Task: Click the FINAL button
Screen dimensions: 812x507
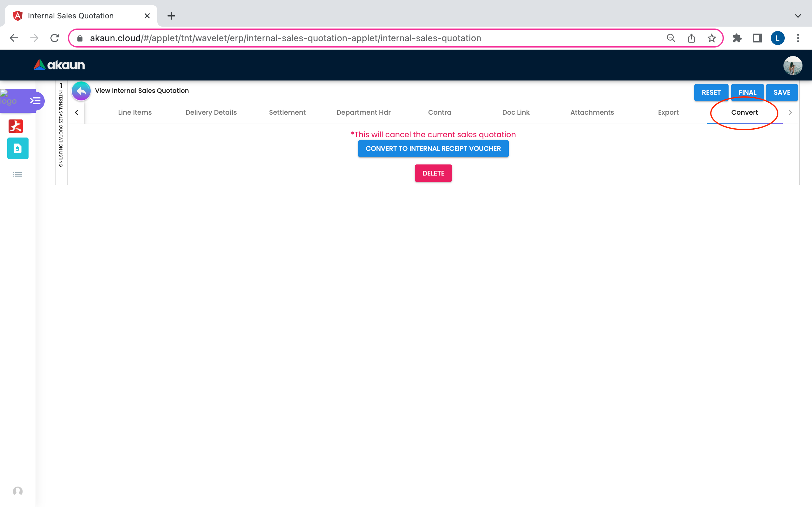Action: coord(747,93)
